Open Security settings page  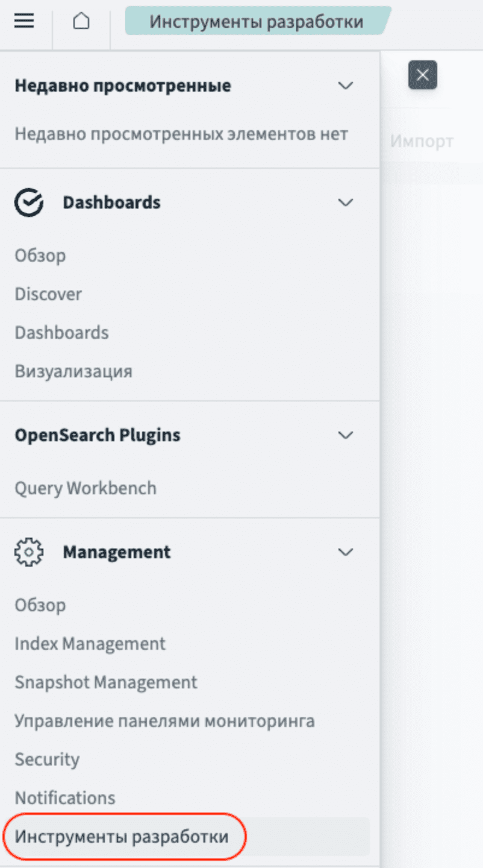(47, 759)
